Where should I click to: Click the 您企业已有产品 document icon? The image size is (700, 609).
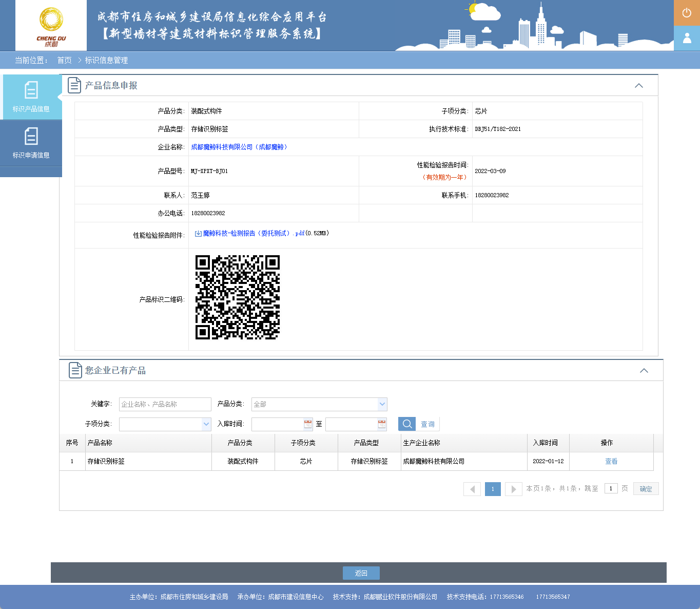pyautogui.click(x=75, y=370)
